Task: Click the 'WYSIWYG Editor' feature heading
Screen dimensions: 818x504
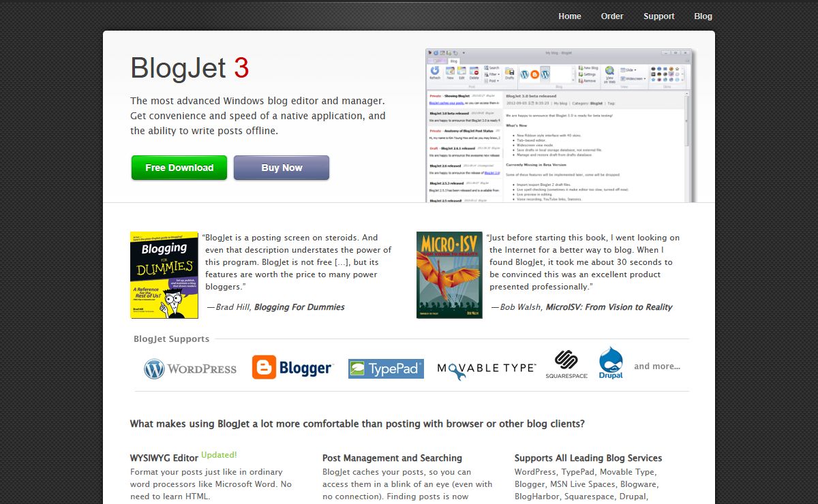Action: point(164,458)
